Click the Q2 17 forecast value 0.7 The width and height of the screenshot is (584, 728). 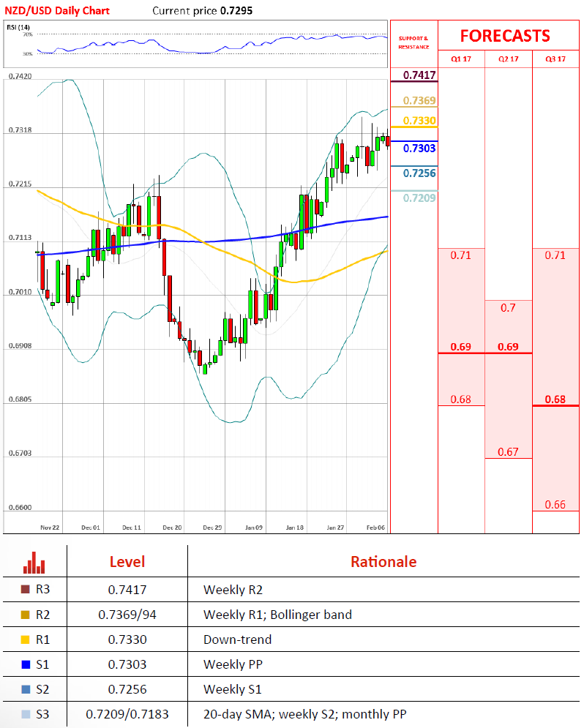[x=508, y=308]
